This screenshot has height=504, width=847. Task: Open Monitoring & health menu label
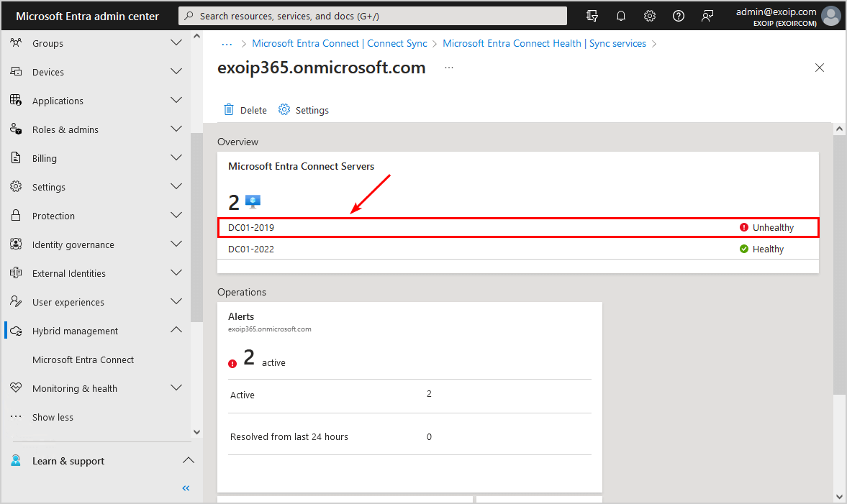point(75,388)
